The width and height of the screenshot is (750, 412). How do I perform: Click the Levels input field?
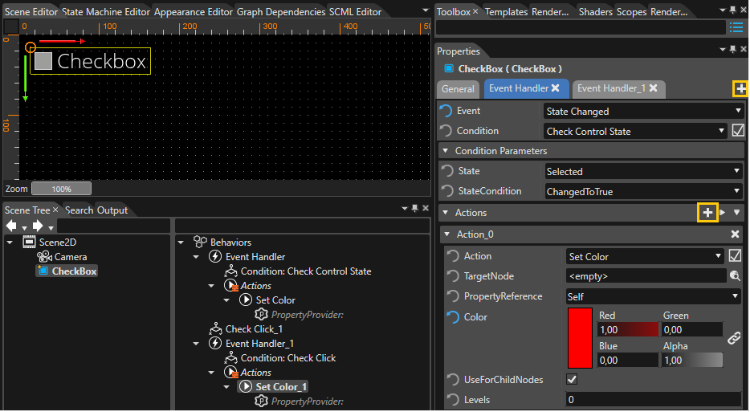tap(653, 400)
